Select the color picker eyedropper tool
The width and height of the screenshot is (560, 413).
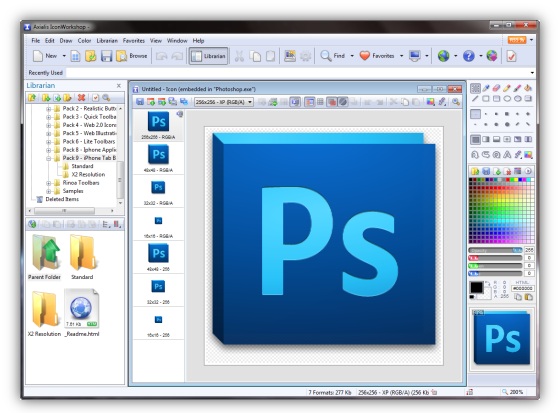pyautogui.click(x=486, y=88)
